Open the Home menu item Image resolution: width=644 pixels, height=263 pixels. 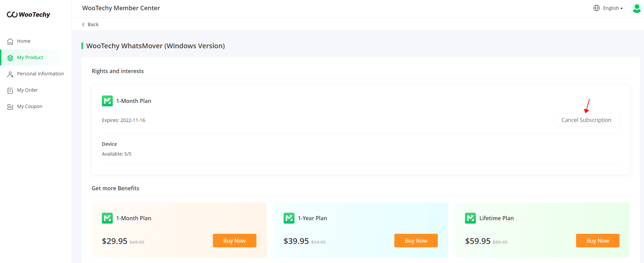click(24, 41)
